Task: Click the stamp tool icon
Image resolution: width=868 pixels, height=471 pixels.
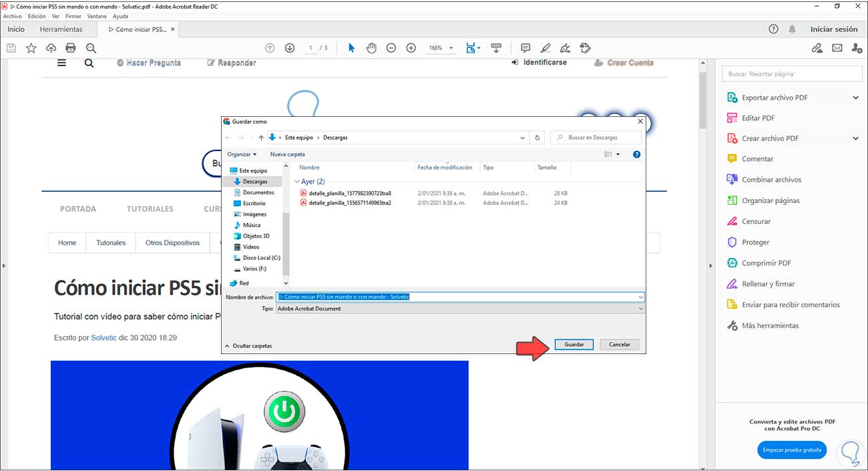Action: 586,48
